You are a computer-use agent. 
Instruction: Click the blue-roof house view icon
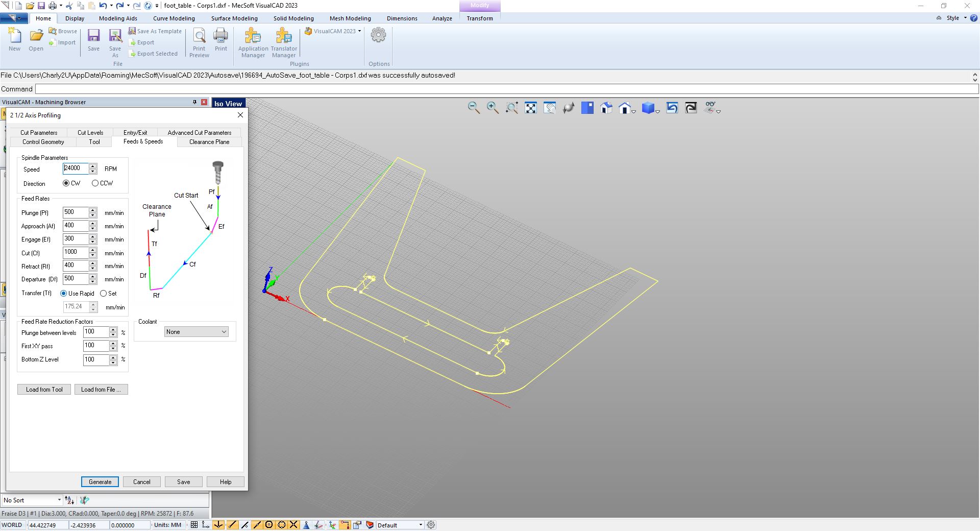click(x=606, y=108)
